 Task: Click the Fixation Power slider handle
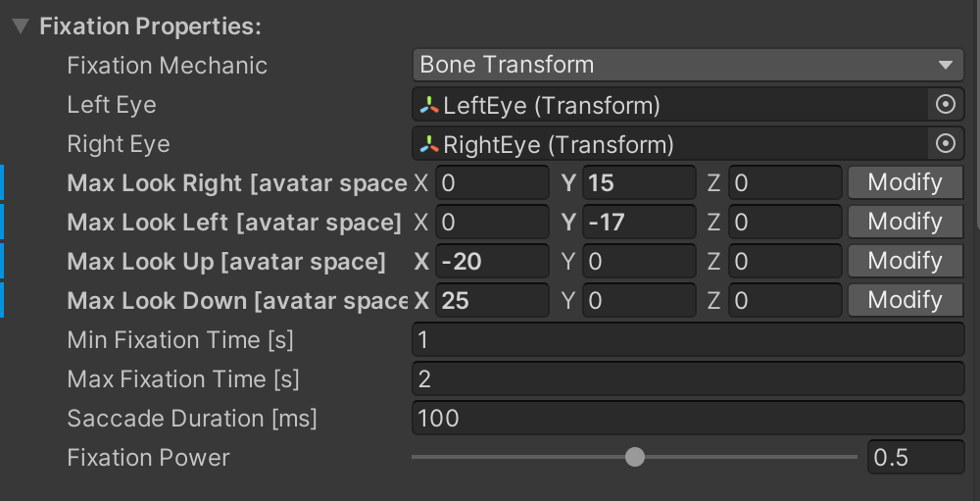click(x=635, y=457)
